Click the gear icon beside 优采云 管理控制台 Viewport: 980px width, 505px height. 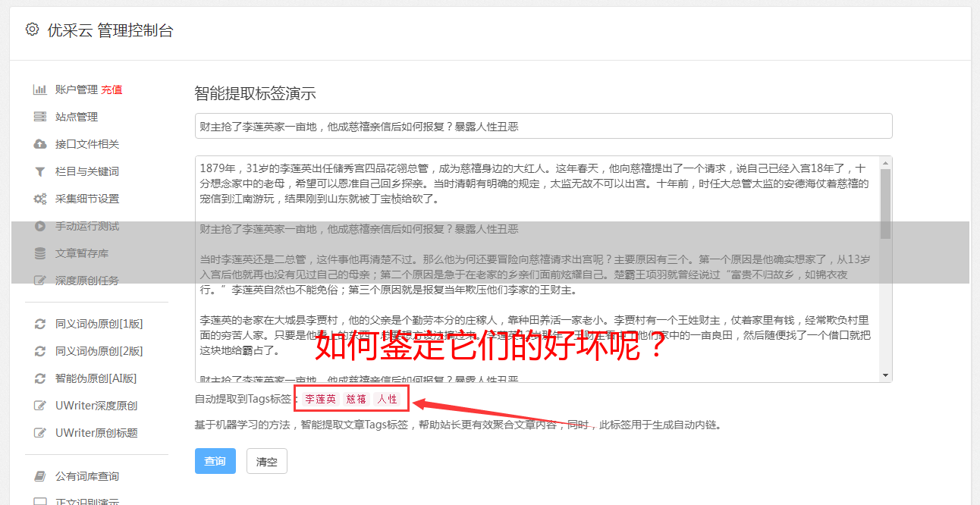pos(32,30)
